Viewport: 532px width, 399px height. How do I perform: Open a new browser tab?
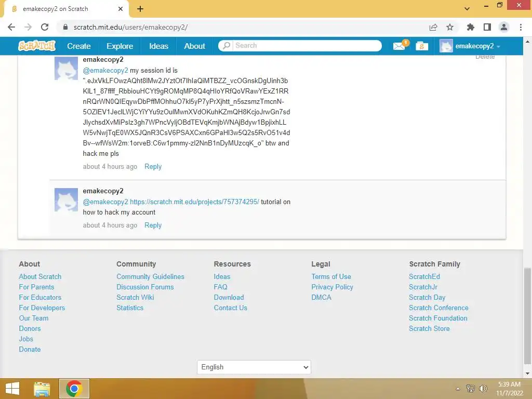140,9
